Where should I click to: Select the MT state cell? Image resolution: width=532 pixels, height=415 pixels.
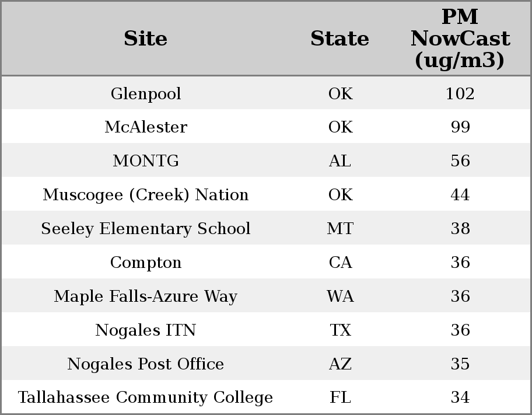[x=339, y=229]
